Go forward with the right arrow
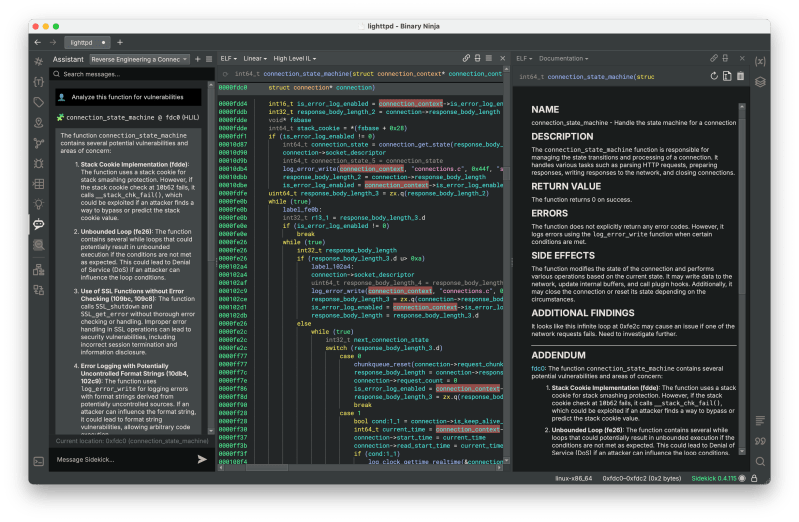 (53, 43)
